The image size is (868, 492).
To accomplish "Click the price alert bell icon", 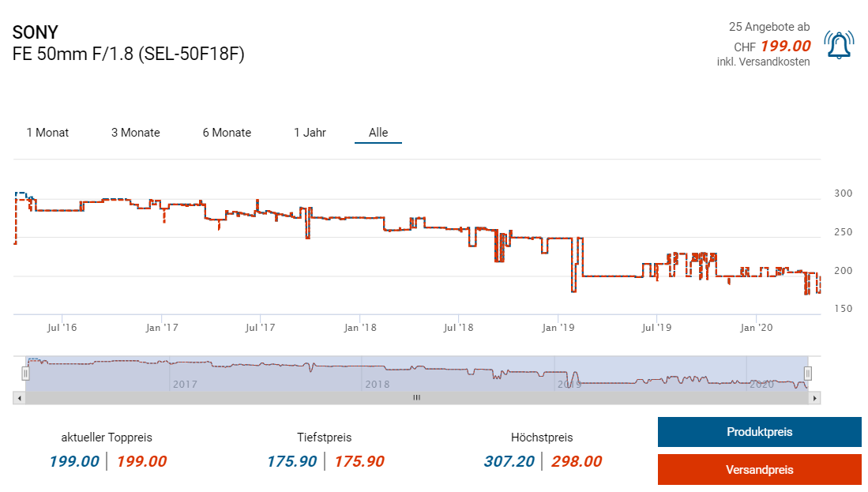I will tap(838, 44).
